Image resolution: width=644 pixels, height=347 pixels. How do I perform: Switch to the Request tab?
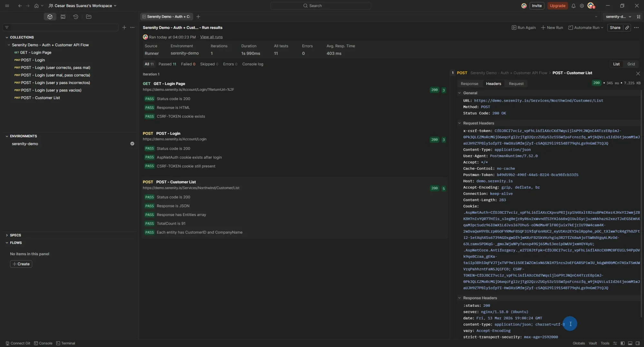(516, 83)
